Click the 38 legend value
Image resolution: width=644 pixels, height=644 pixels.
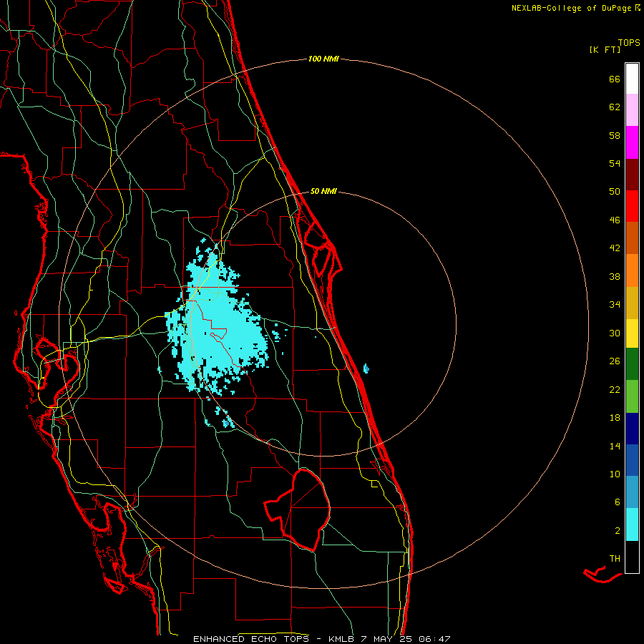click(615, 276)
